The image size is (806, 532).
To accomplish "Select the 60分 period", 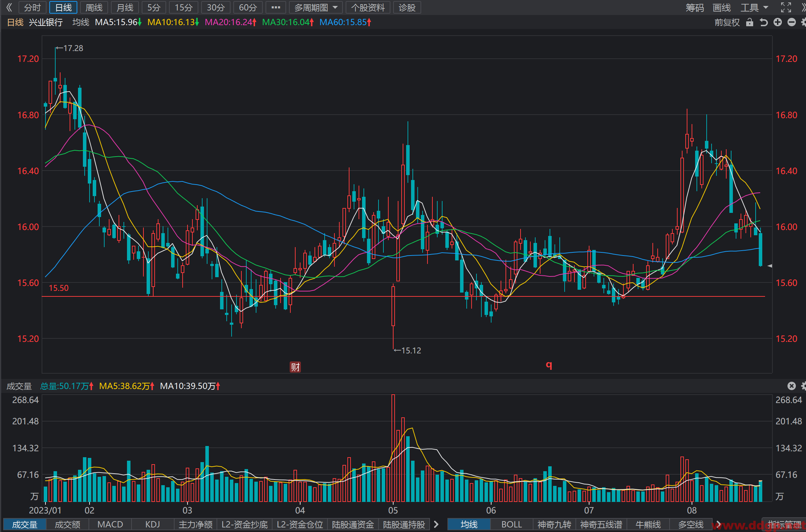I will pos(248,7).
